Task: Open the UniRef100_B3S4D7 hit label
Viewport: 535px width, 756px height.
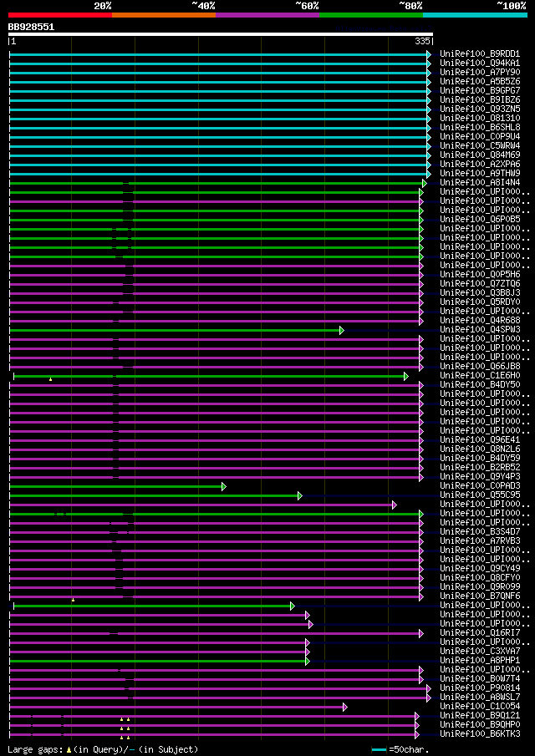Action: [x=480, y=532]
